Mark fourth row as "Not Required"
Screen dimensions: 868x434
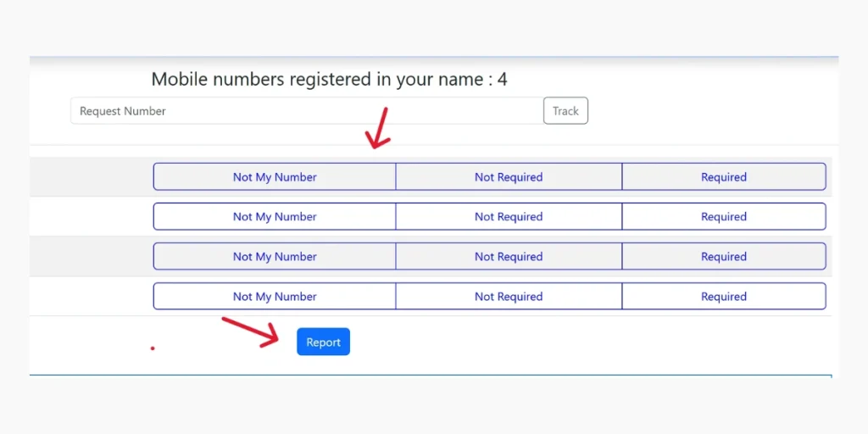[509, 297]
